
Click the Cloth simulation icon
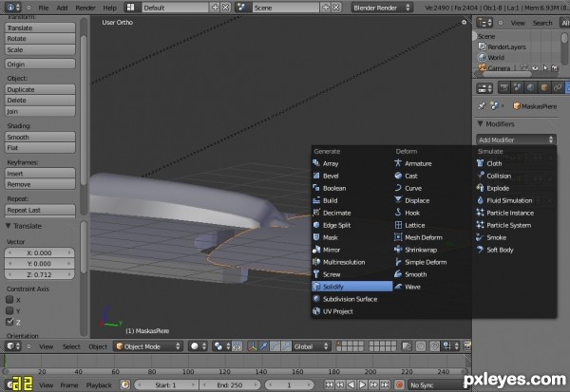[x=480, y=163]
